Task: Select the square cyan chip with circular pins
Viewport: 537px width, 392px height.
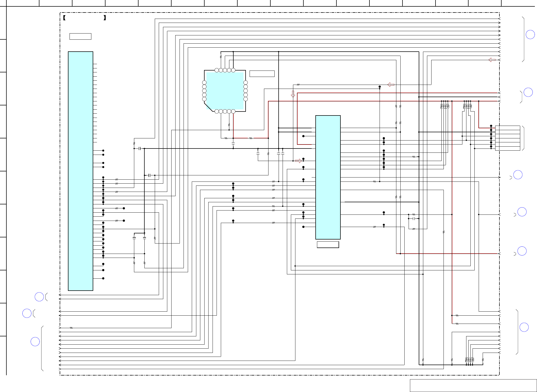Action: 225,91
